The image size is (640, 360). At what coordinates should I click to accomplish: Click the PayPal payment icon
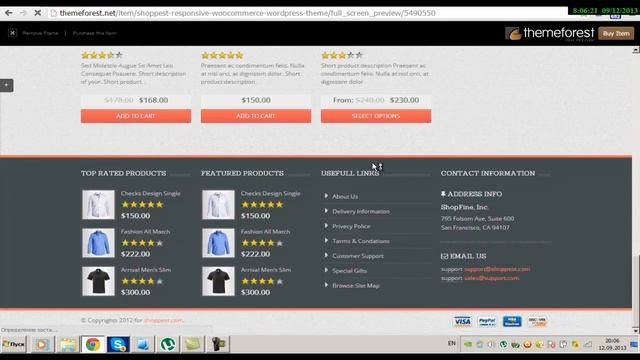(x=487, y=322)
